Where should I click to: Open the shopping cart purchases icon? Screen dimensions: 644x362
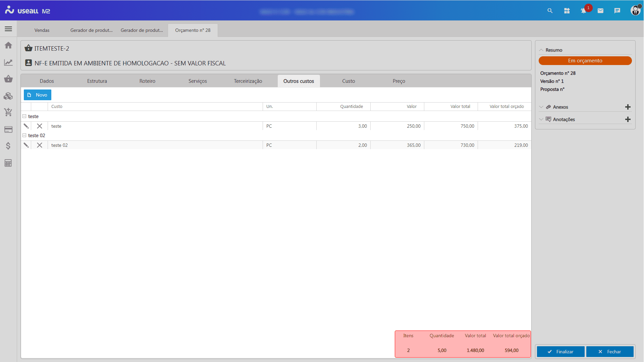pyautogui.click(x=8, y=112)
